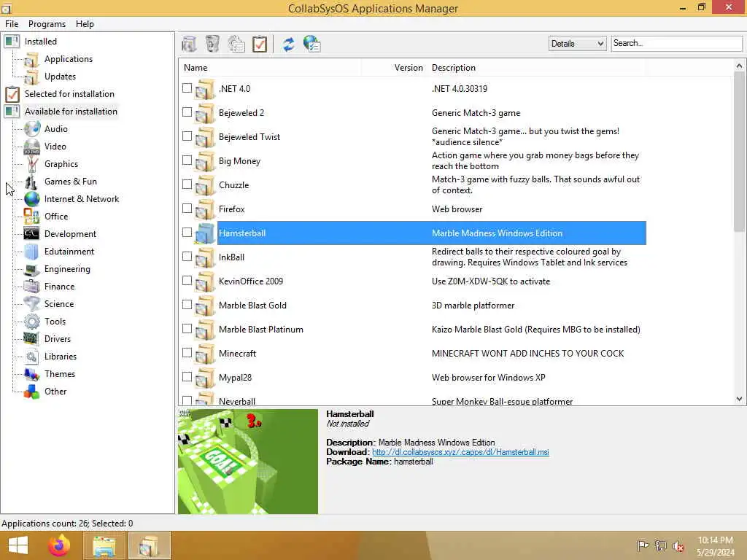Screen dimensions: 747x560
Task: Select the Marble Blast Platinum row
Action: click(413, 330)
